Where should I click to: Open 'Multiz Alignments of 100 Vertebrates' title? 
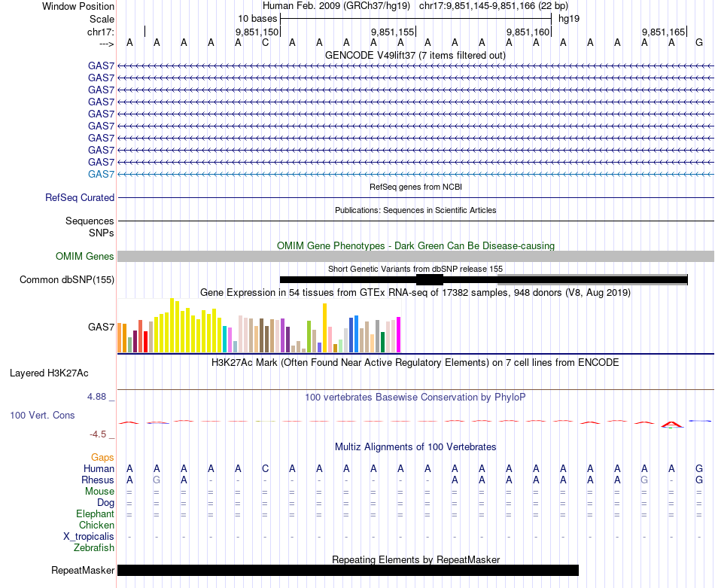pos(415,447)
